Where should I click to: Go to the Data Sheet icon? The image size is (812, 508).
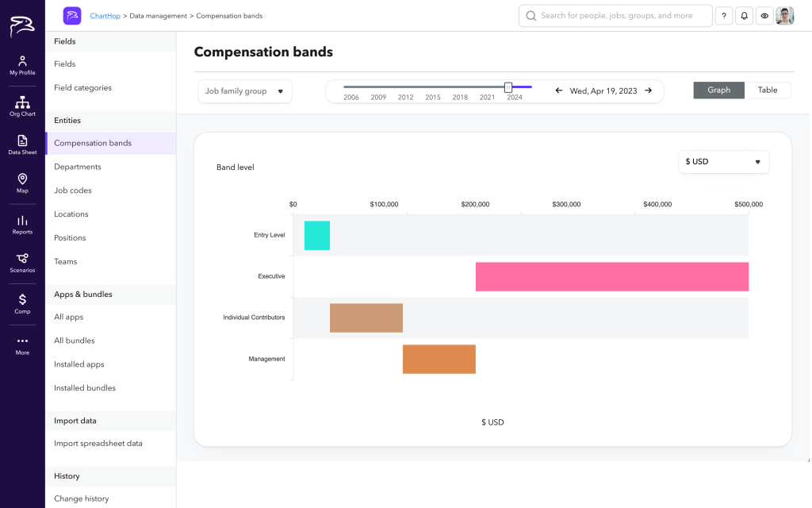pyautogui.click(x=22, y=144)
